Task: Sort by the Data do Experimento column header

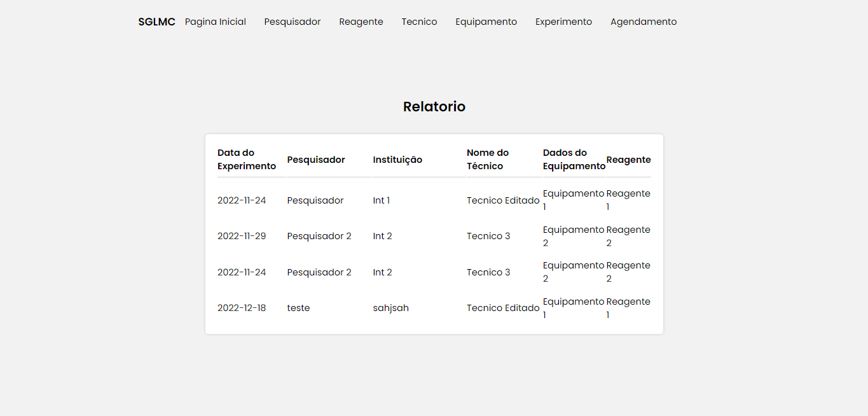Action: coord(247,159)
